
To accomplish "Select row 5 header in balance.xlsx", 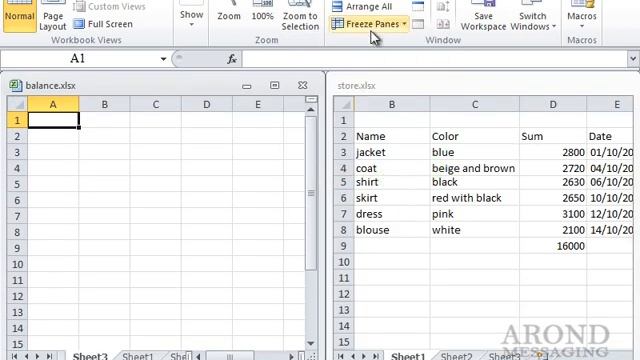I will click(17, 184).
